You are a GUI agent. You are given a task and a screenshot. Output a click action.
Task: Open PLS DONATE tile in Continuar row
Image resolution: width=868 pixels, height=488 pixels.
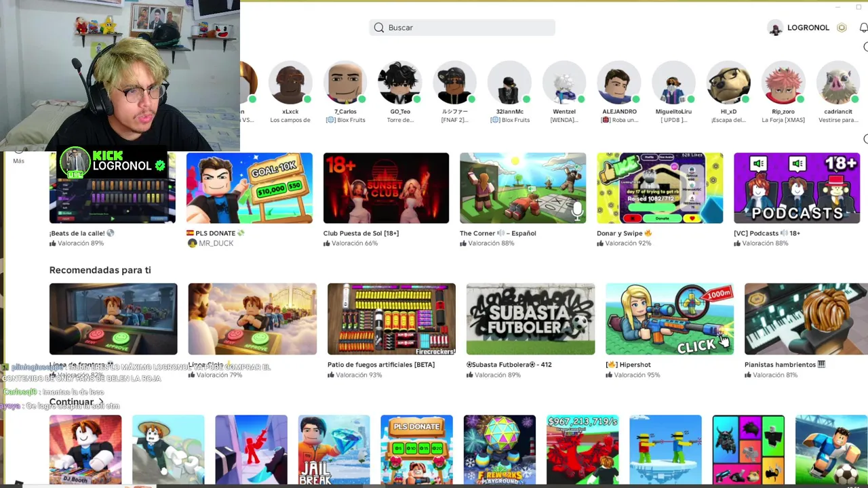click(x=417, y=450)
